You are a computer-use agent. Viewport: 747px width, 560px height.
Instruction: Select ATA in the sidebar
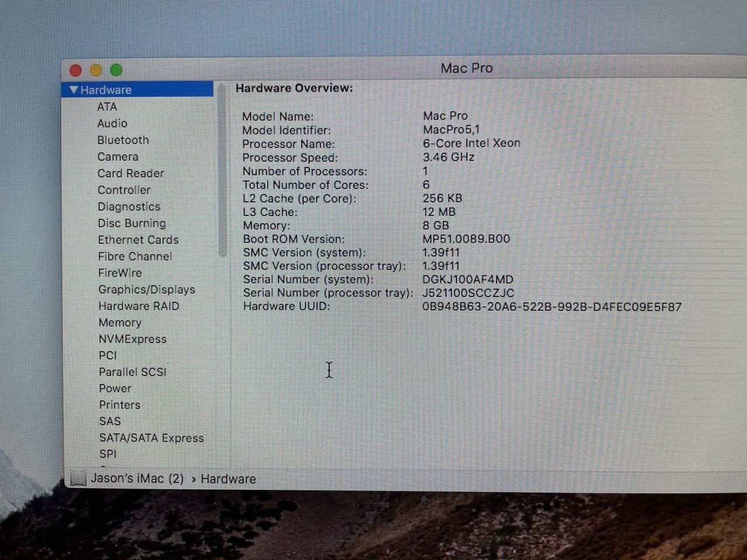107,107
